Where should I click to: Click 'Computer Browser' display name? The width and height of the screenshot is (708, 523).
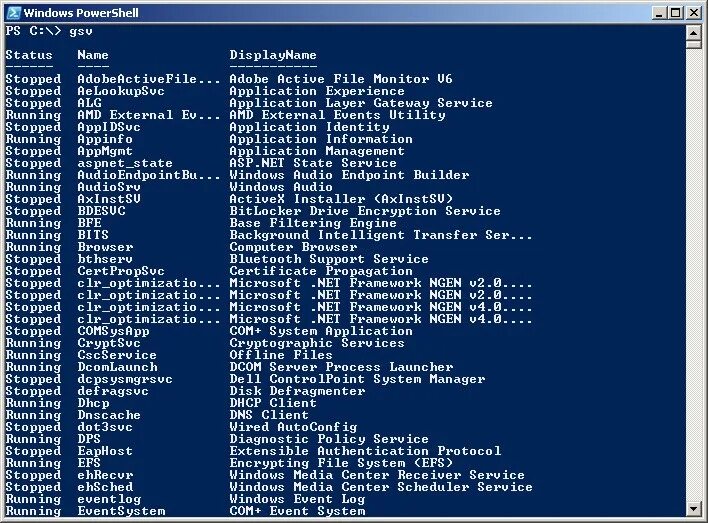(x=293, y=247)
